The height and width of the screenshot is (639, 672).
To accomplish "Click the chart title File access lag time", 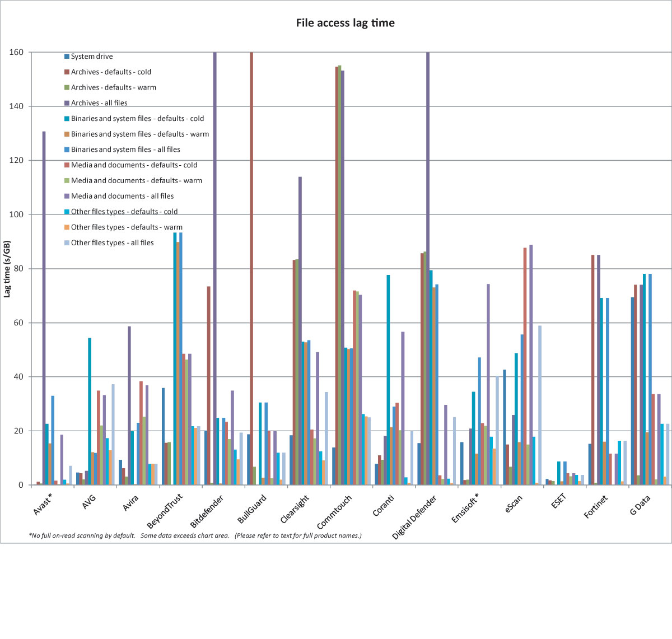I will point(346,23).
